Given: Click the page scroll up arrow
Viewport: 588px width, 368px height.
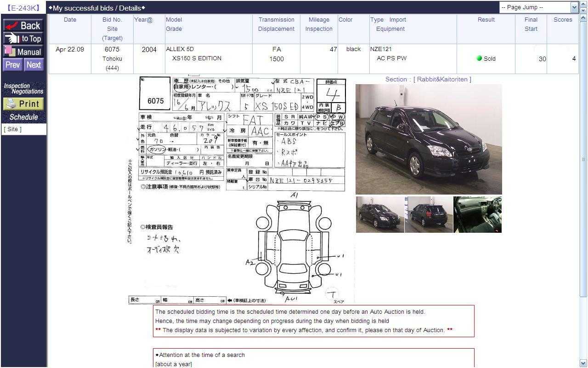Looking at the screenshot, I should (583, 18).
